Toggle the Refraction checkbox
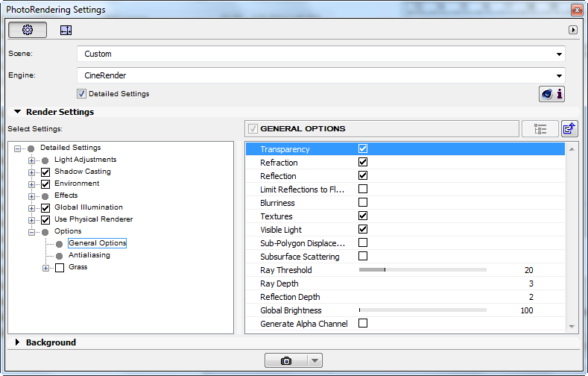 (363, 162)
